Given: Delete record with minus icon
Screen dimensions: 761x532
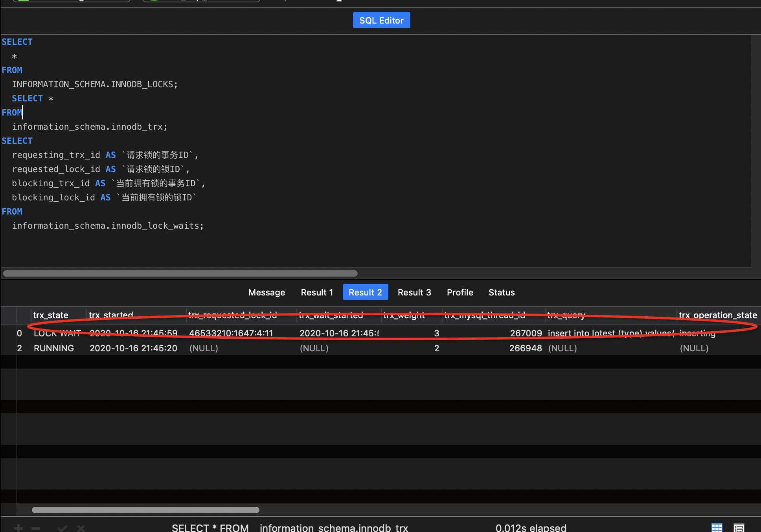Looking at the screenshot, I should [36, 528].
